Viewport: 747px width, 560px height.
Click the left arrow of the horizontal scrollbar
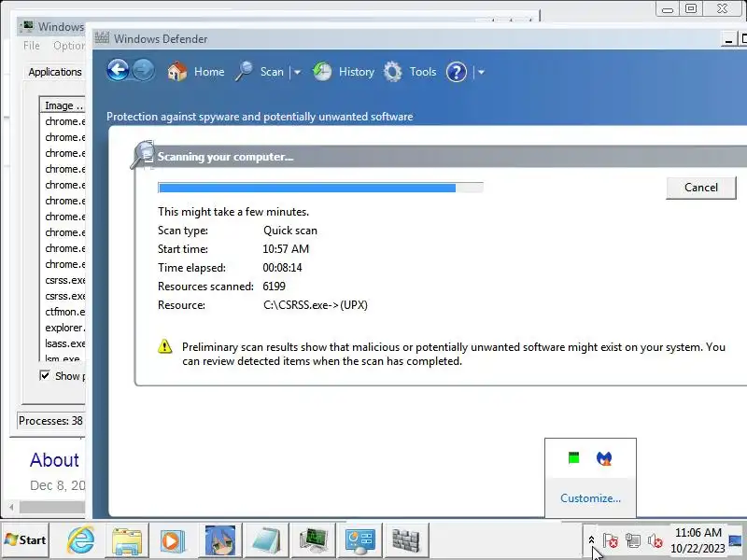tap(11, 507)
